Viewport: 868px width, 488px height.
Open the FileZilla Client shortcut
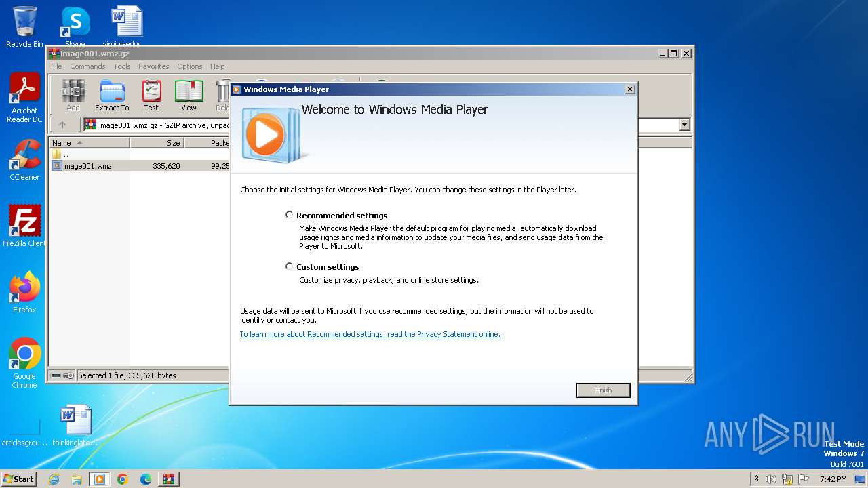[24, 226]
